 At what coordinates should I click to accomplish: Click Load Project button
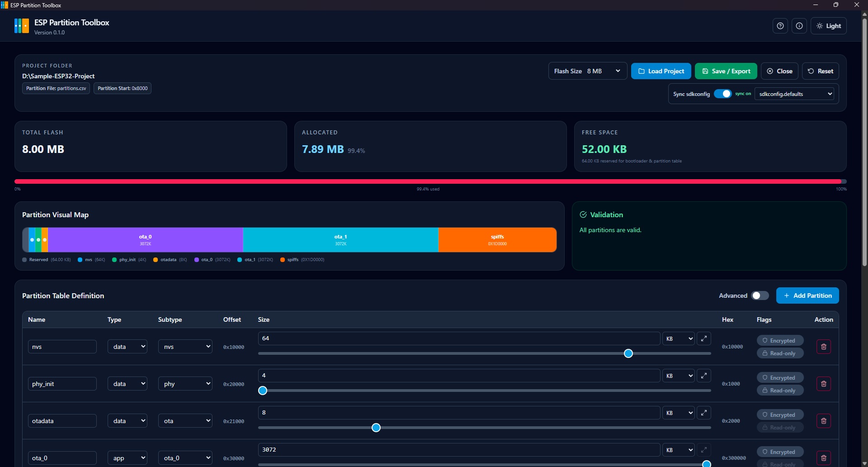point(661,71)
